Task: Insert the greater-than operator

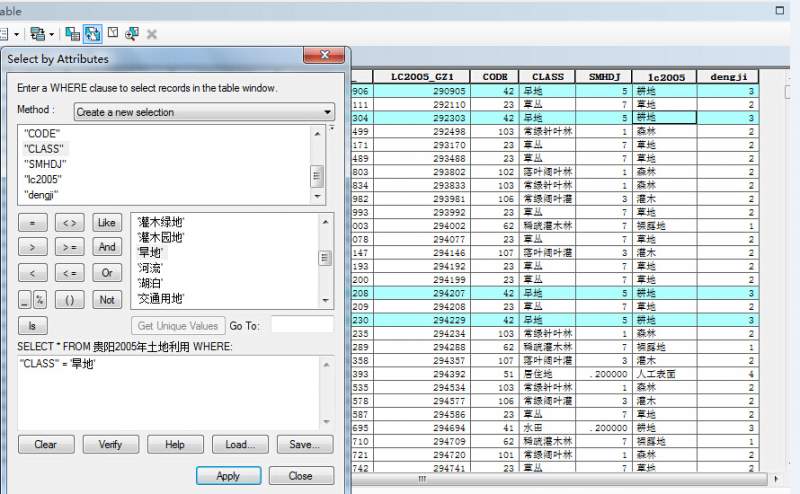Action: pos(33,247)
